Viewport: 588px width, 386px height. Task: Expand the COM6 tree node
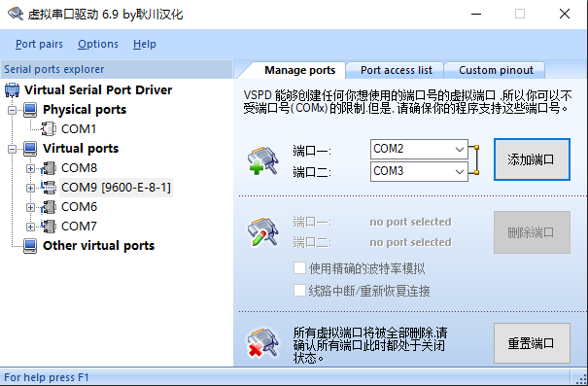(30, 207)
